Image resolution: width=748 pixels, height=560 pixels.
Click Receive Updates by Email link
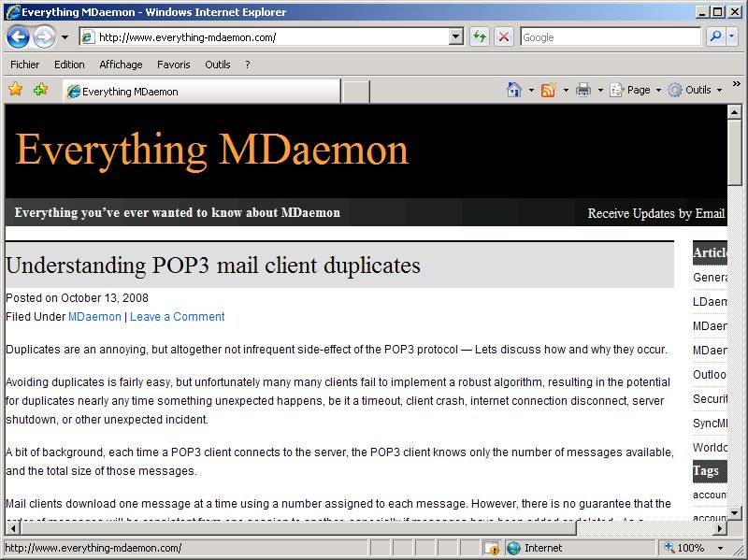pos(656,213)
